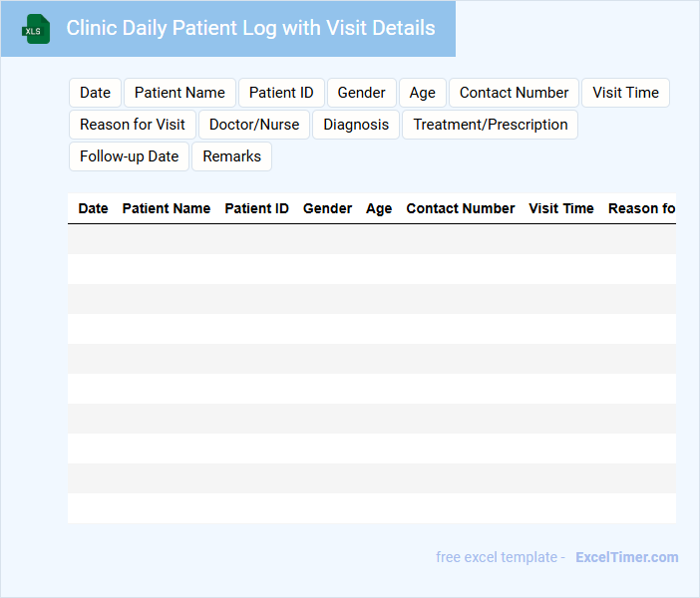Select the Patient Name tag

179,93
